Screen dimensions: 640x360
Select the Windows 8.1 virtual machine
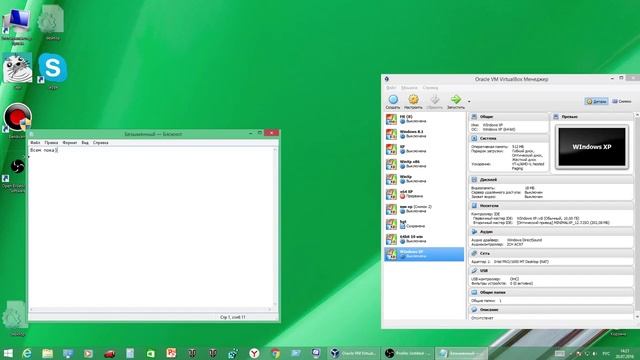point(424,134)
